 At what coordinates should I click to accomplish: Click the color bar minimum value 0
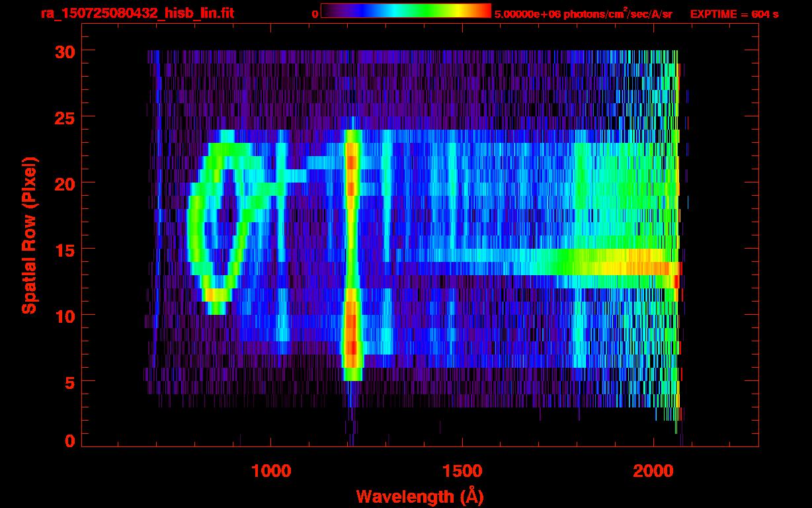[315, 14]
